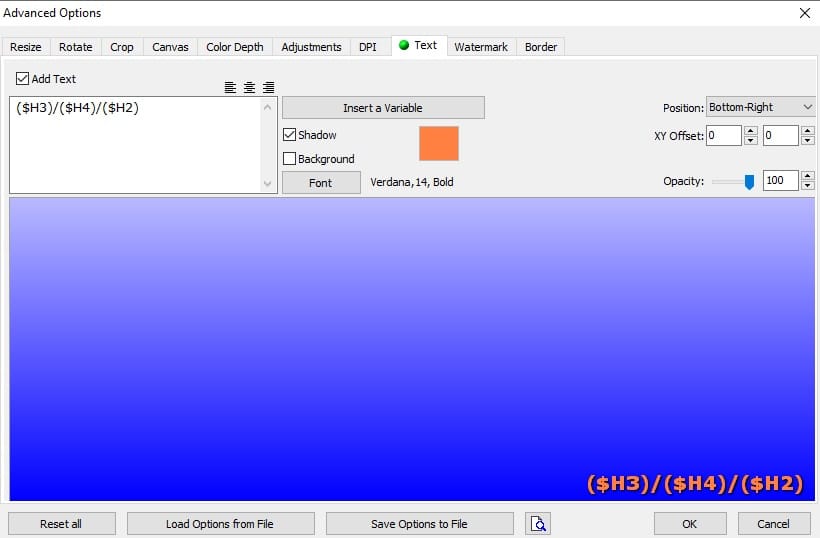Increase the Opacity value with up arrow

[x=808, y=176]
